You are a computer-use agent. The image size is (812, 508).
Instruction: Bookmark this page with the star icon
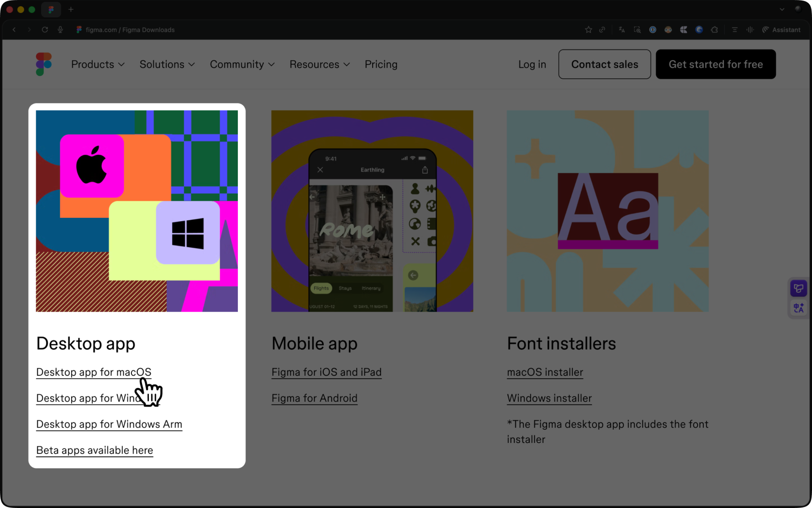click(x=588, y=30)
